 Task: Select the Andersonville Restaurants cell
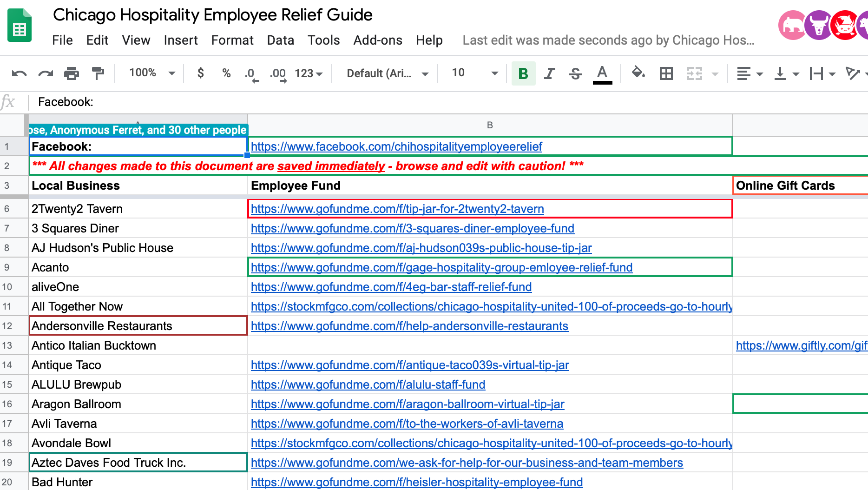(x=138, y=326)
